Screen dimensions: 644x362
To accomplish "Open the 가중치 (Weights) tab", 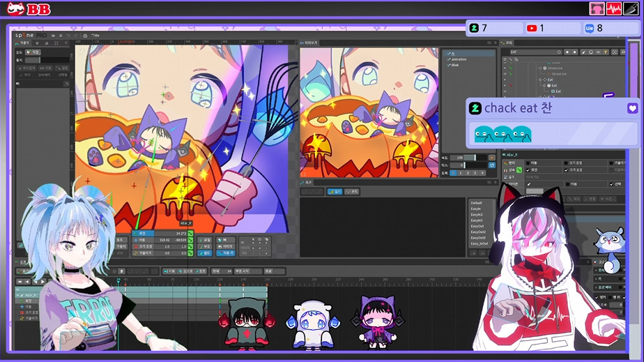I will pyautogui.click(x=23, y=43).
